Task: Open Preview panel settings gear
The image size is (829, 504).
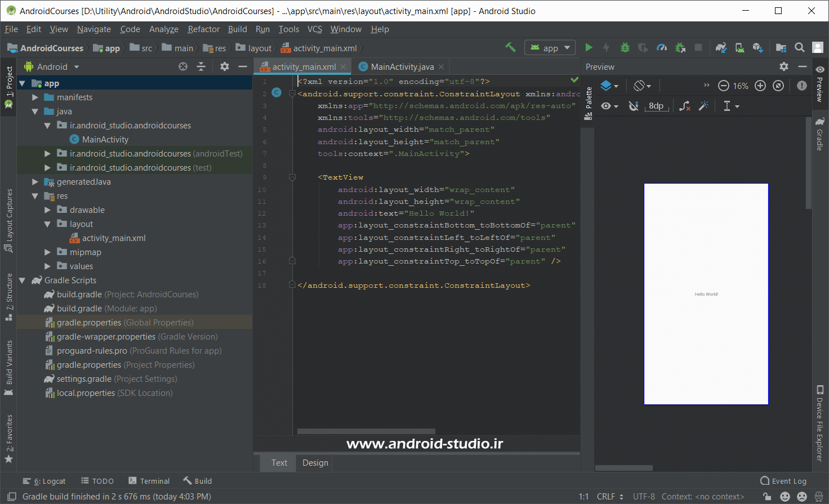Action: point(784,66)
